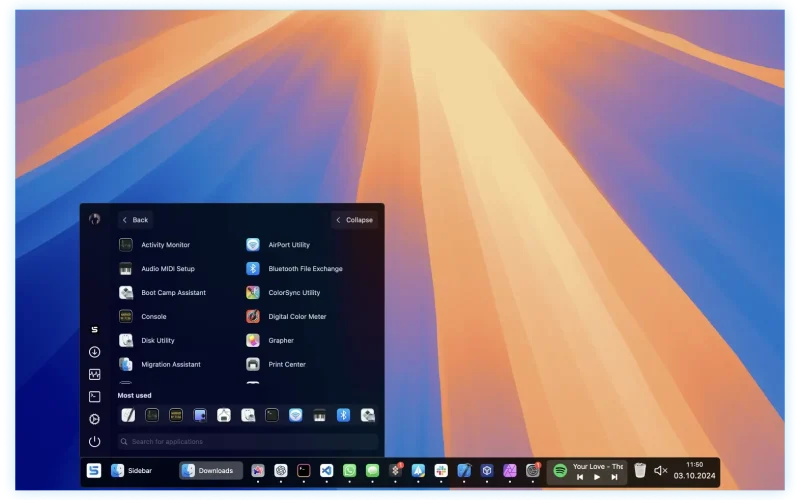Open System Settings with badge in the dock
Viewport: 800px width, 500px height.
tap(533, 471)
